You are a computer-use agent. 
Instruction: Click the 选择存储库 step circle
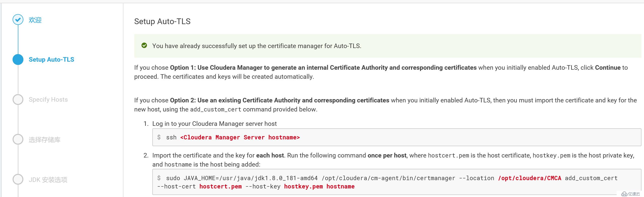tap(18, 139)
